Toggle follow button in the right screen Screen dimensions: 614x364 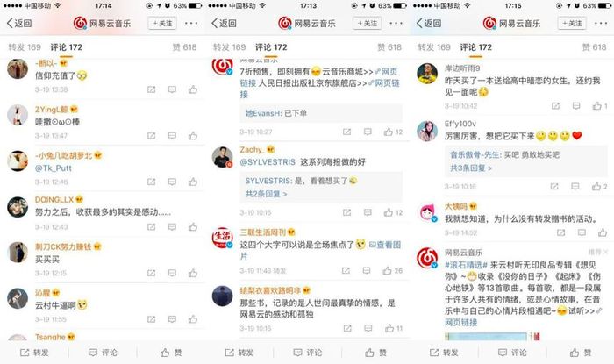[572, 23]
